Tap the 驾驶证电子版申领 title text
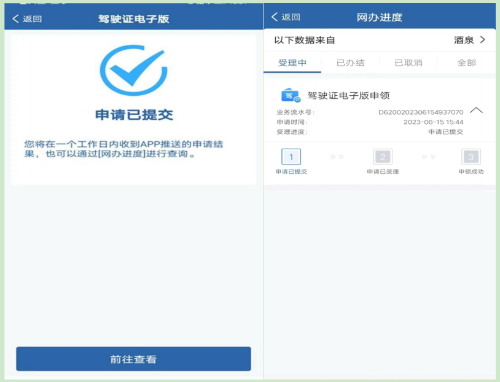The image size is (500, 382). pyautogui.click(x=348, y=96)
